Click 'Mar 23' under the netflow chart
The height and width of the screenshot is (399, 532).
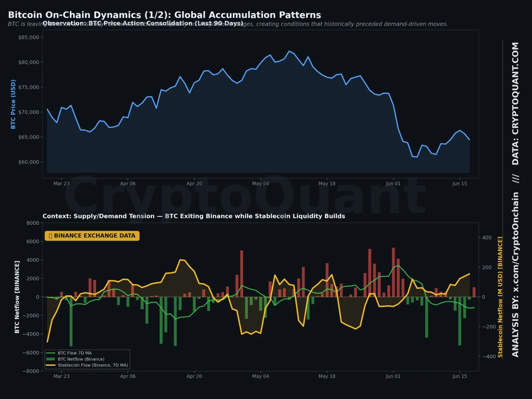click(62, 377)
